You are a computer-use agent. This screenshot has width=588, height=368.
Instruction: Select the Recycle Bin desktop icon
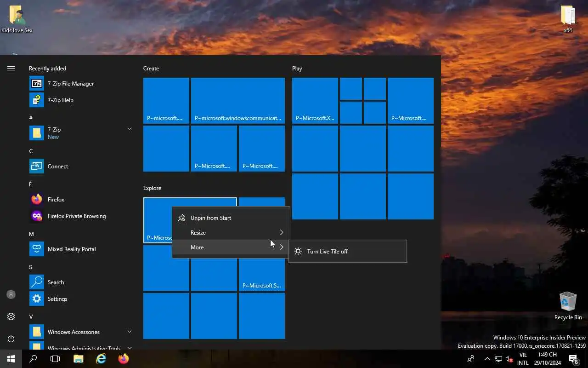pyautogui.click(x=568, y=305)
